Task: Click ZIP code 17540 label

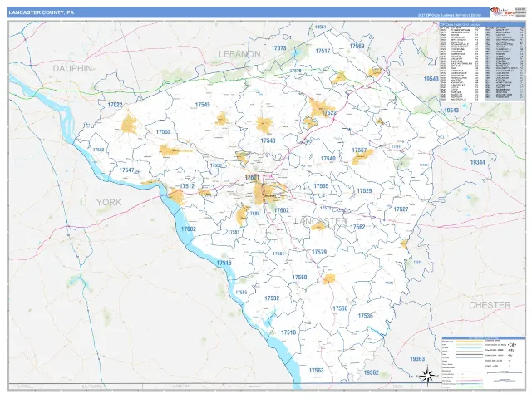Action: (328, 159)
